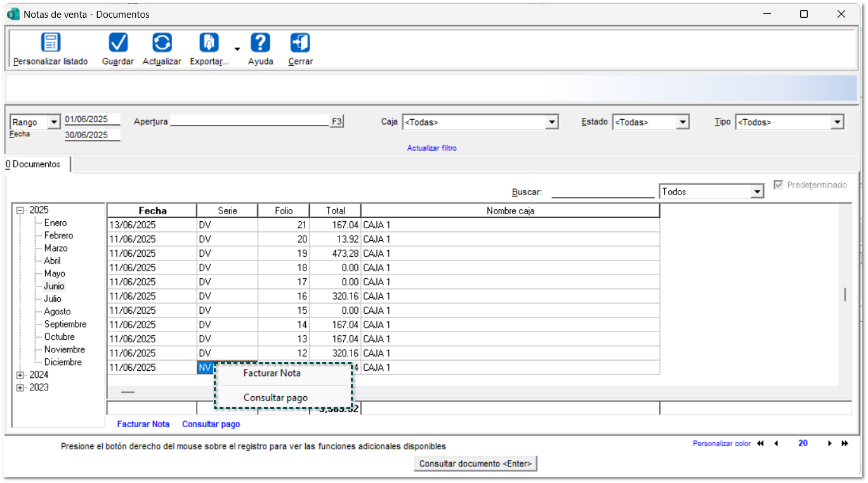Viewport: 868px width, 483px height.
Task: Select Facturar Nota in context menu
Action: click(x=272, y=373)
